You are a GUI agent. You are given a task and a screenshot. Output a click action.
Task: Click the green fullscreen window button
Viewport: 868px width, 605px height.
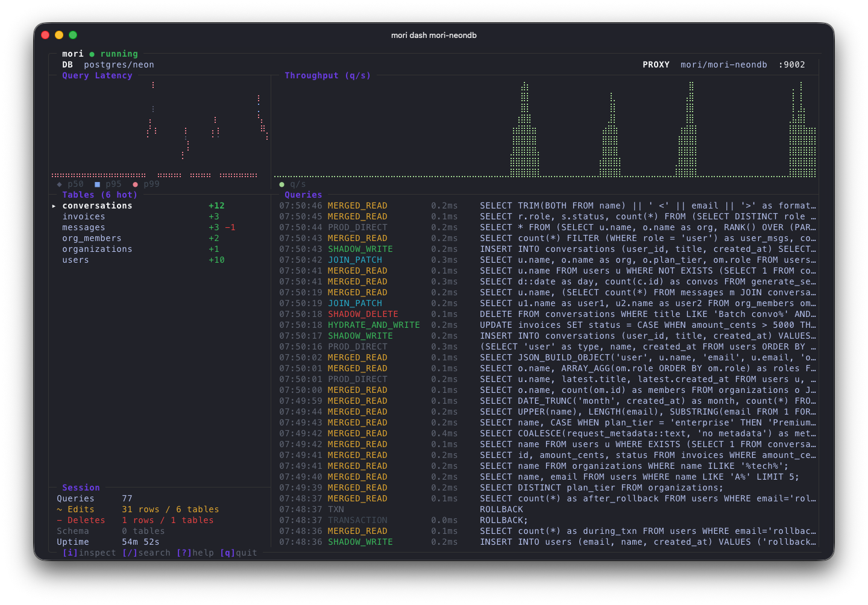coord(73,35)
